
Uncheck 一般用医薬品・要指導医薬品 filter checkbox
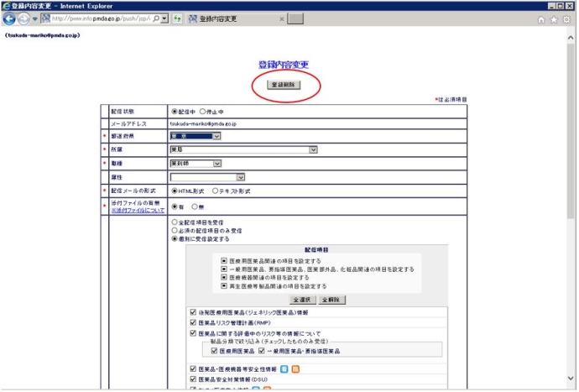click(x=262, y=351)
